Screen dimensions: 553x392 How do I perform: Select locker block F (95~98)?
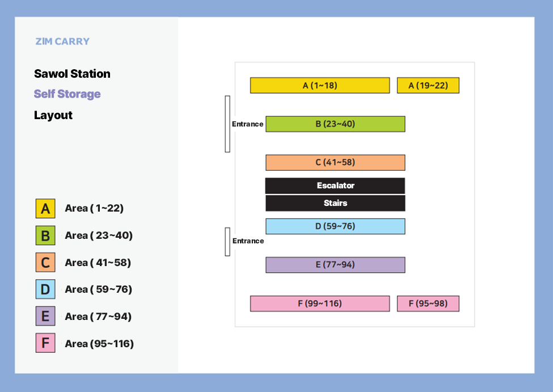point(428,304)
